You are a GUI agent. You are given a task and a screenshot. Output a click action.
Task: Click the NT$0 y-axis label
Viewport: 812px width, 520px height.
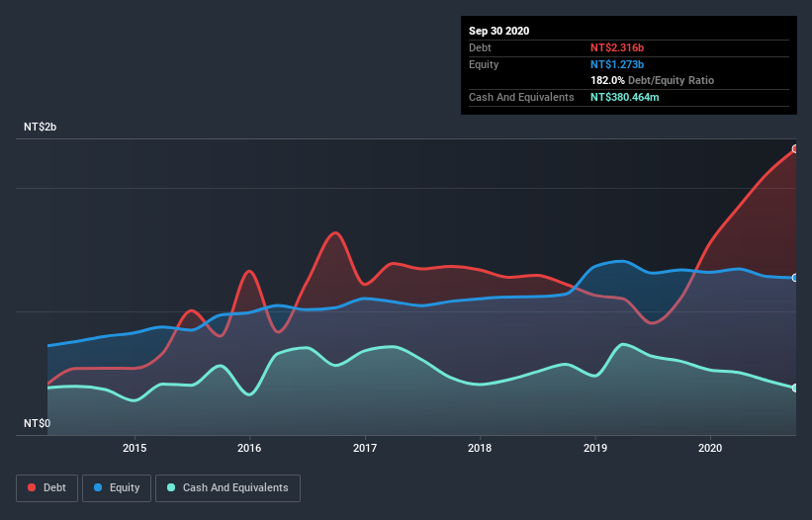(x=38, y=423)
